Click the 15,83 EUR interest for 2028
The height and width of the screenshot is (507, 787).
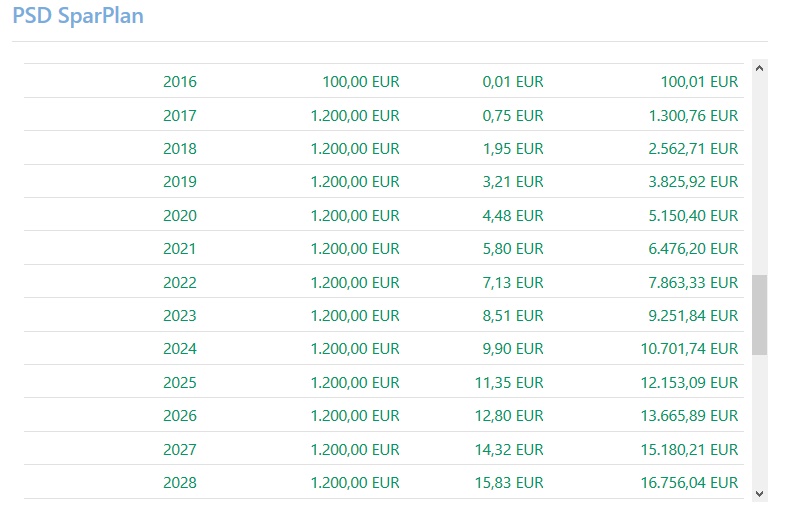tap(508, 483)
